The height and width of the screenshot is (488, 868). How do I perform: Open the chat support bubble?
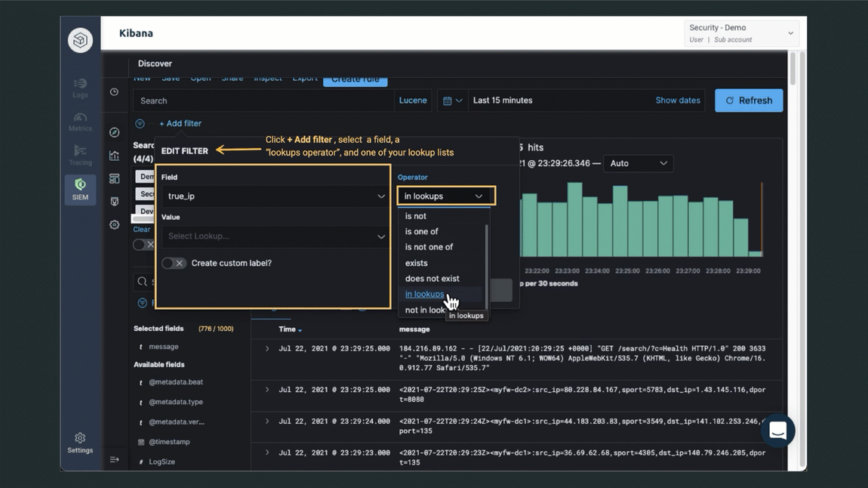[777, 431]
